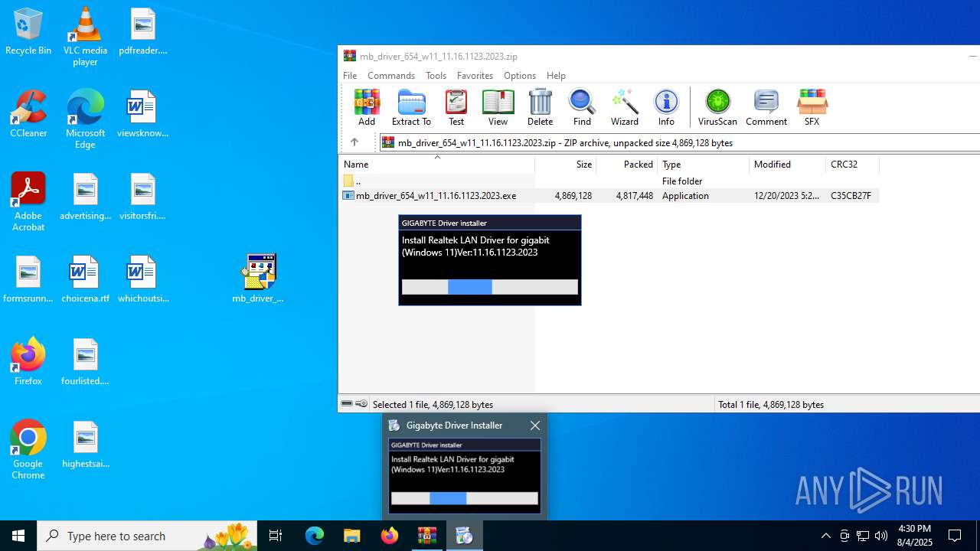The height and width of the screenshot is (551, 980).
Task: Click Gigabyte installer taskbar button
Action: tap(465, 536)
